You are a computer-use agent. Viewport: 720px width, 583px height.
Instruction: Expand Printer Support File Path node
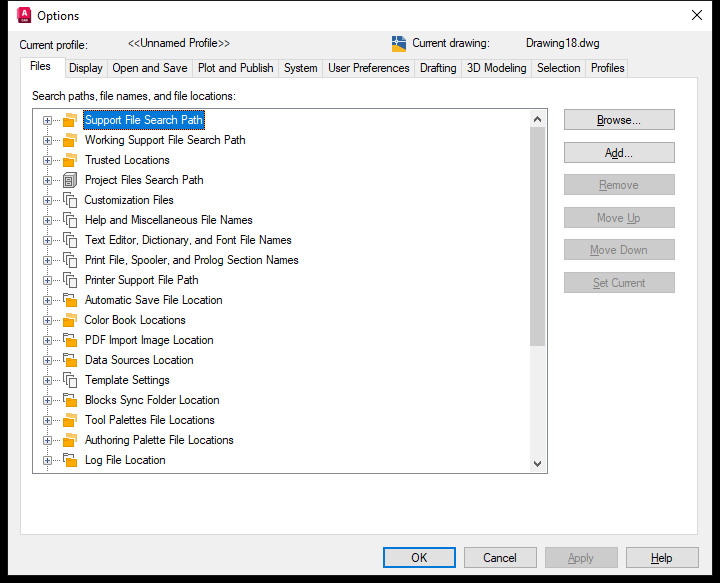tap(47, 280)
